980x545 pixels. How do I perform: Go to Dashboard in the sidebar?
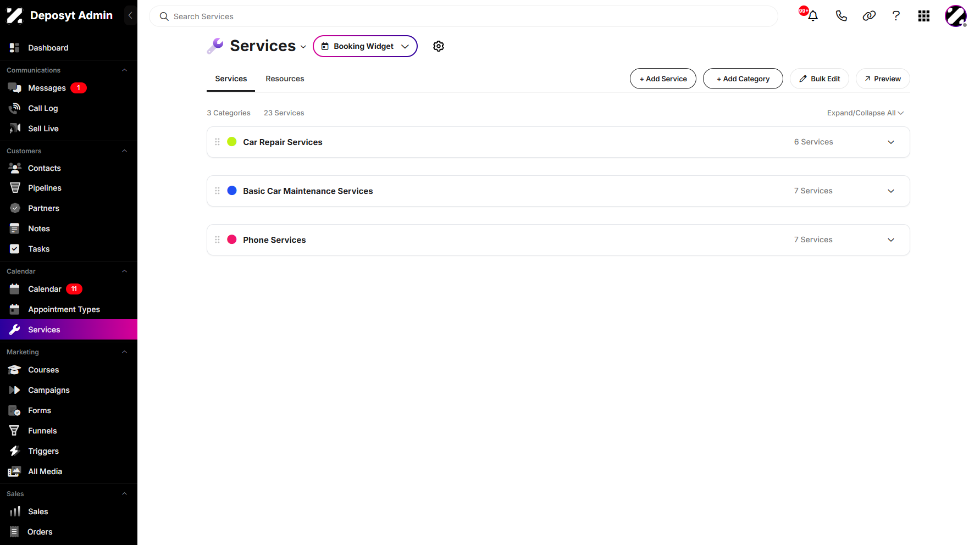point(69,48)
